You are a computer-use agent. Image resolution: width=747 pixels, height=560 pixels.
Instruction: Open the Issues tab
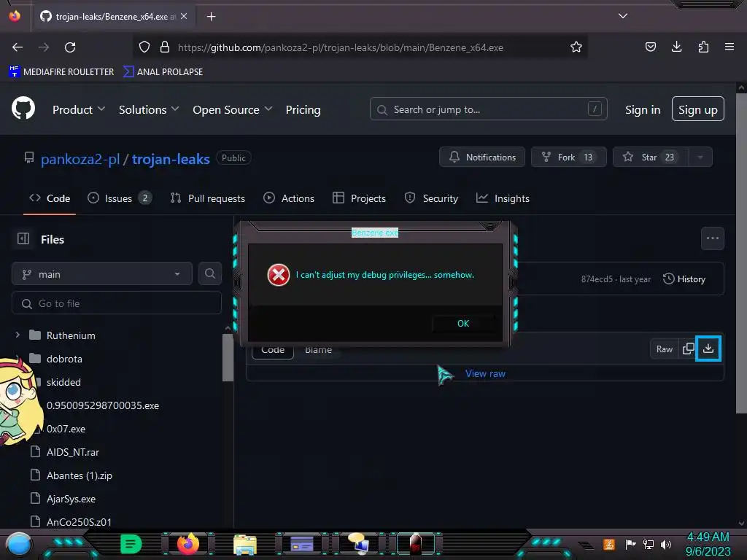pos(120,198)
